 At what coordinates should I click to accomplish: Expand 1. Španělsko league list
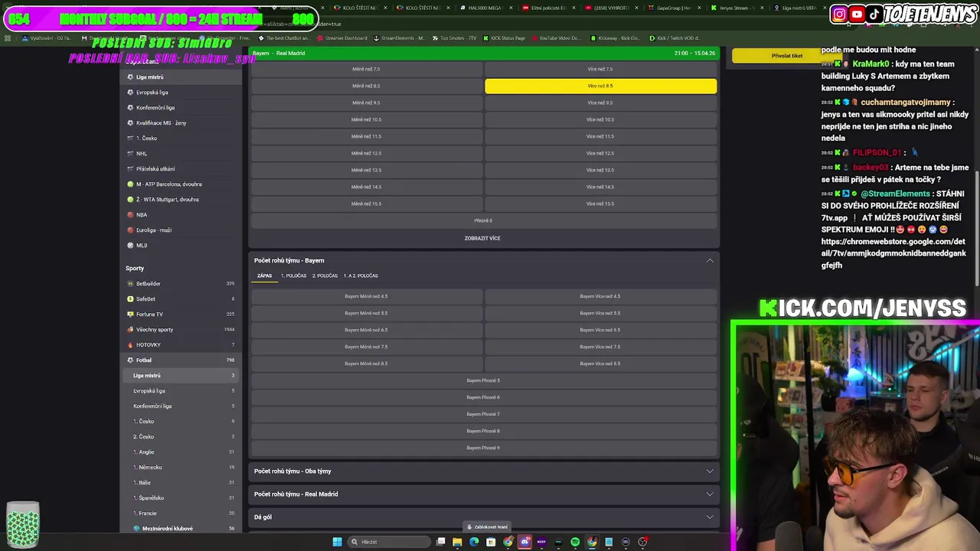181,498
